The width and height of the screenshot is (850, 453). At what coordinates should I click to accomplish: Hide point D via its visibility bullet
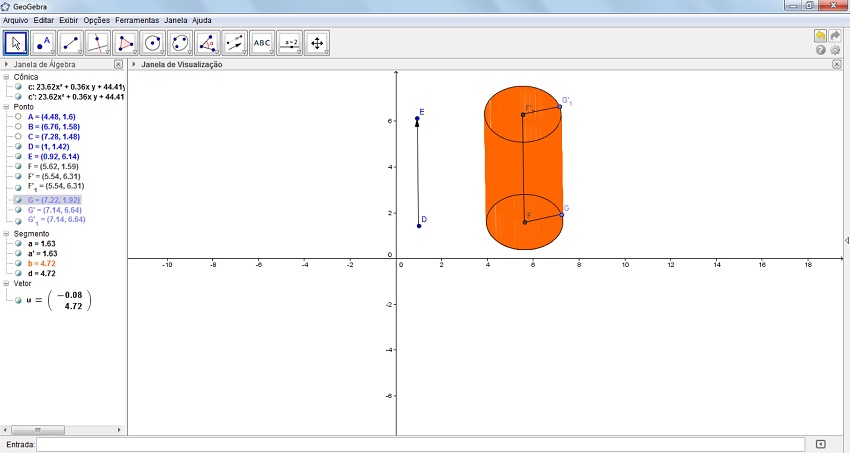(18, 147)
